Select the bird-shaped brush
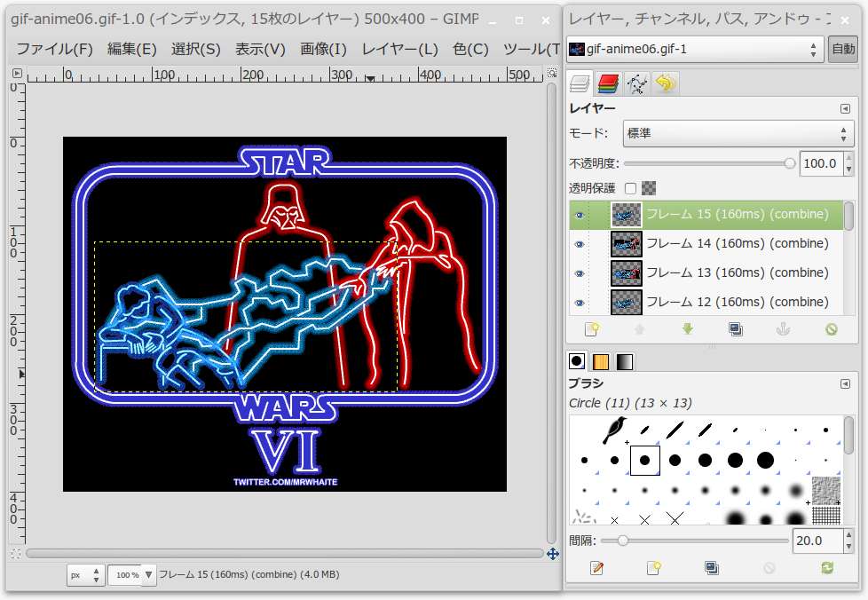868x600 pixels. click(614, 430)
